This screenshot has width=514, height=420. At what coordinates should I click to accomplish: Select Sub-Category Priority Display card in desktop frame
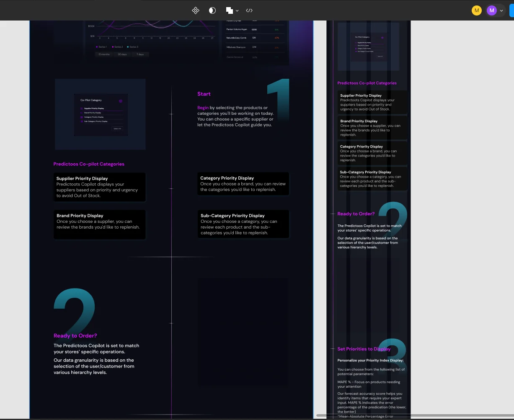pos(243,224)
